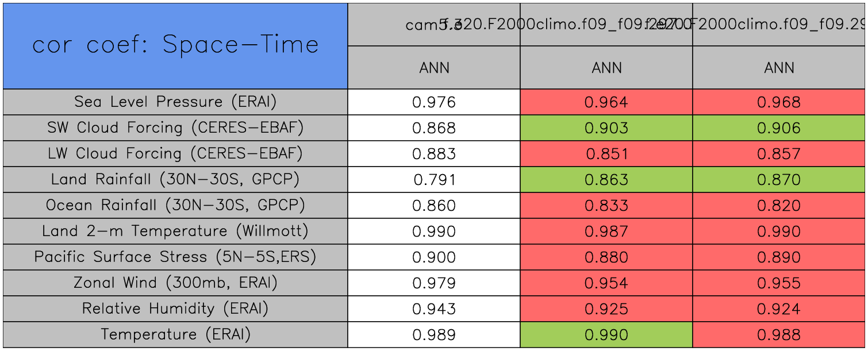The height and width of the screenshot is (351, 868).
Task: Select the white 0.791 Land Rainfall cell
Action: pyautogui.click(x=434, y=180)
